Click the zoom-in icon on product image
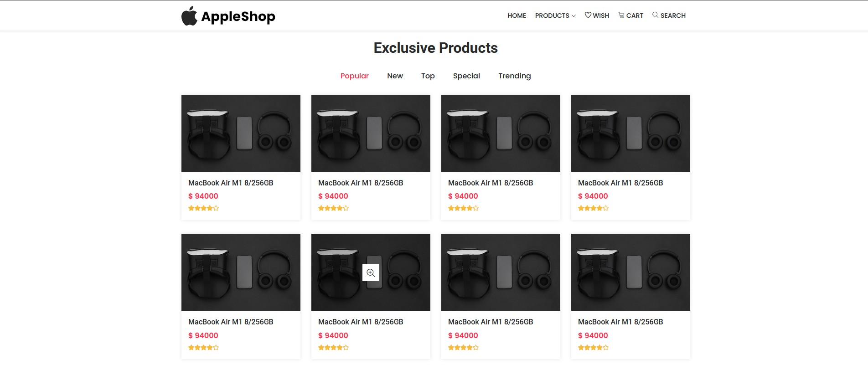 click(x=371, y=273)
